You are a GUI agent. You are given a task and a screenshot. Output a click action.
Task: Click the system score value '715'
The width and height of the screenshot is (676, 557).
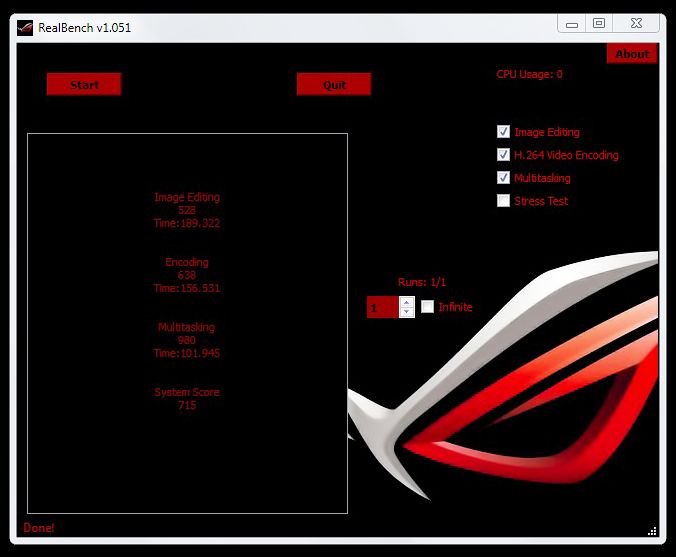187,405
